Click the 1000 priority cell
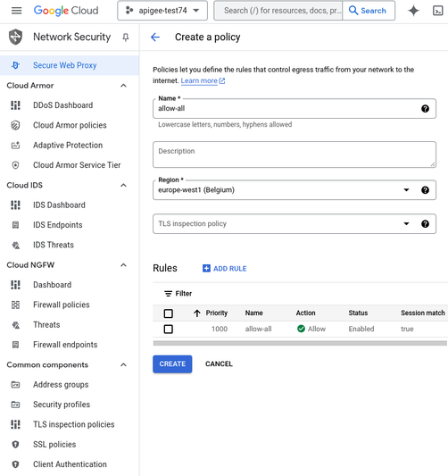This screenshot has height=476, width=448. [220, 329]
